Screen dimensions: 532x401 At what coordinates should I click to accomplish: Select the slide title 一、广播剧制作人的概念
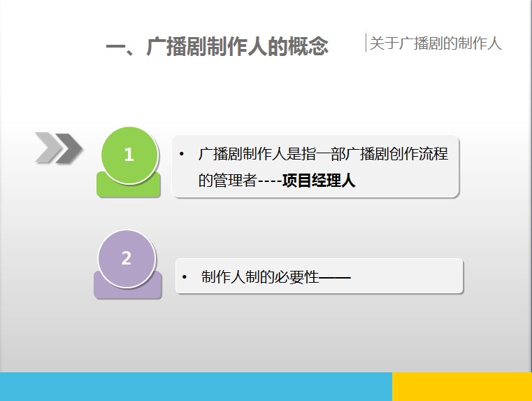click(x=217, y=47)
